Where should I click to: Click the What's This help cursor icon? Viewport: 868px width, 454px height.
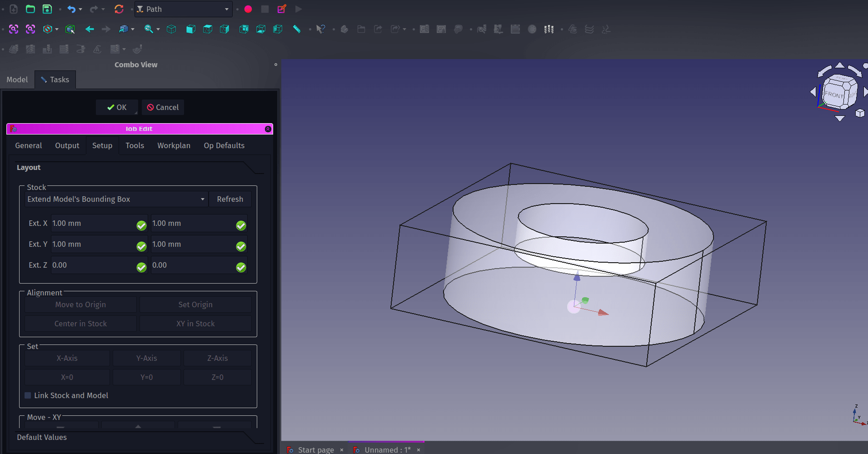[x=321, y=29]
